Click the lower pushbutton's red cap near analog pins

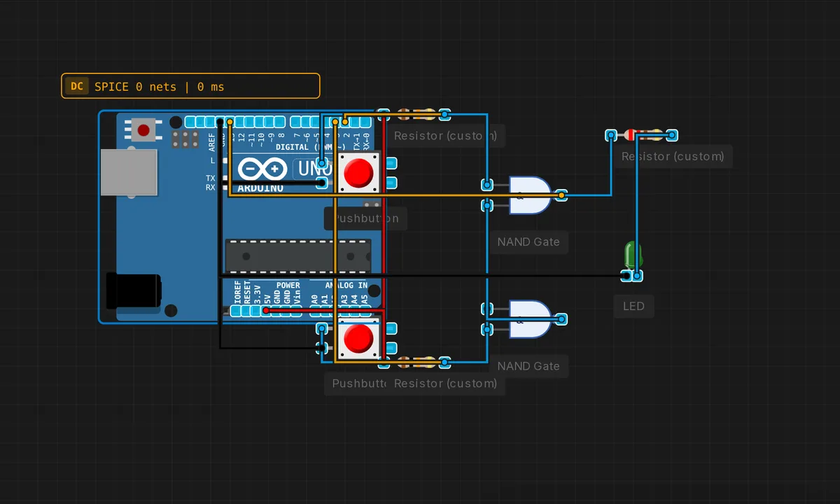[x=359, y=339]
